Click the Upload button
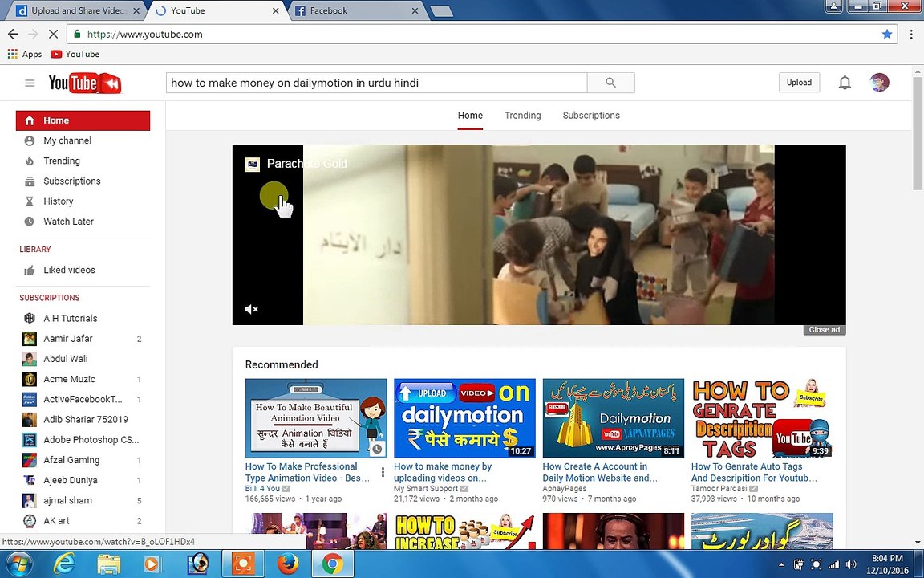This screenshot has width=924, height=578. click(x=799, y=83)
